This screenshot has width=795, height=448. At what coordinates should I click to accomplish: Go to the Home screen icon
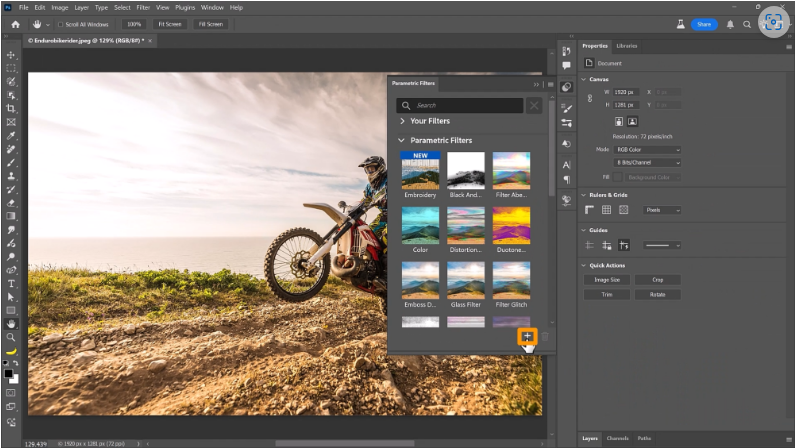(x=16, y=24)
